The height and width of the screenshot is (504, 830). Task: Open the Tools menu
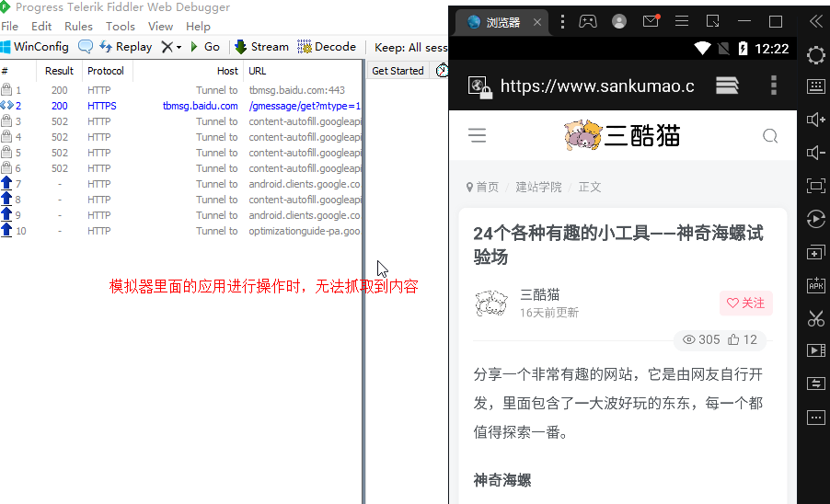point(121,27)
